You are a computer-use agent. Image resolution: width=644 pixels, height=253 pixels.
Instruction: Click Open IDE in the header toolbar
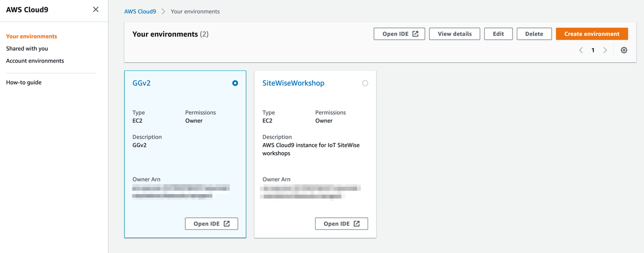(399, 34)
